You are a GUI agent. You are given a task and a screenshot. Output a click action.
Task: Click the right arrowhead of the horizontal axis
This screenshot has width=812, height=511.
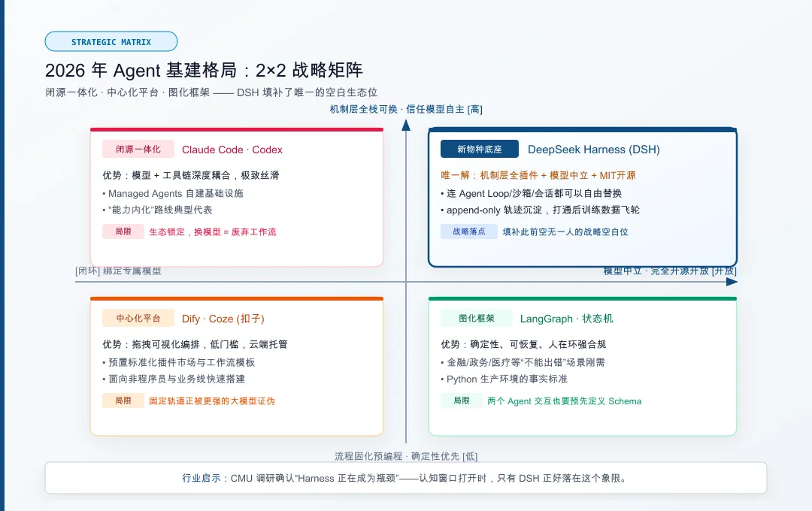click(732, 282)
